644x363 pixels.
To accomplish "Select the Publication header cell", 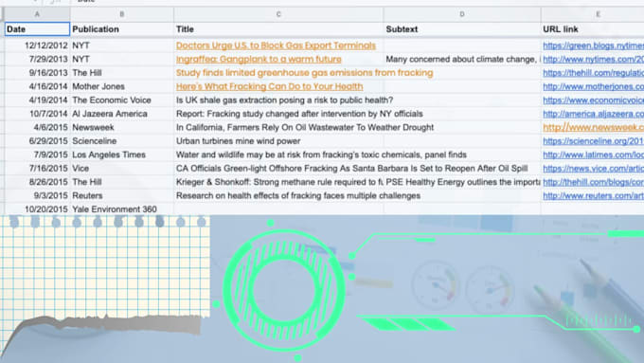I will [x=122, y=29].
